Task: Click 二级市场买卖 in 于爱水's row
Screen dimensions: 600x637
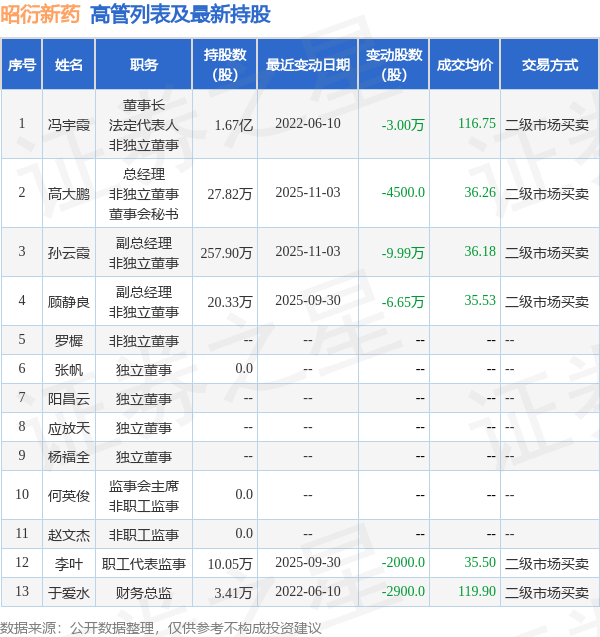Action: [547, 593]
